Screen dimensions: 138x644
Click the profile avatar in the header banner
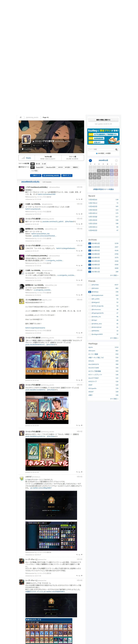[26, 139]
